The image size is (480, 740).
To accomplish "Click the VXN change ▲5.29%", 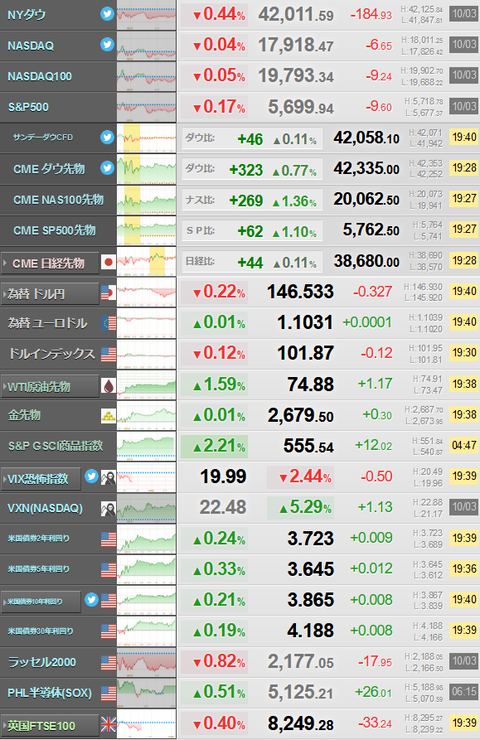I will click(x=301, y=507).
